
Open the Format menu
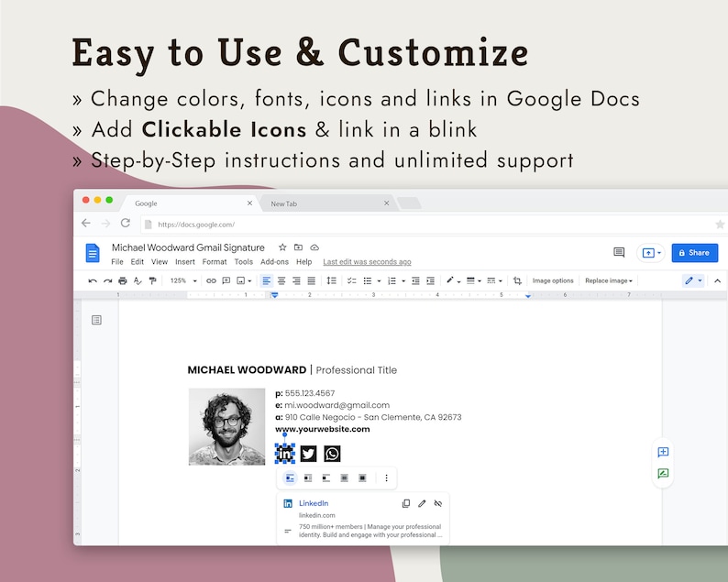click(x=215, y=262)
